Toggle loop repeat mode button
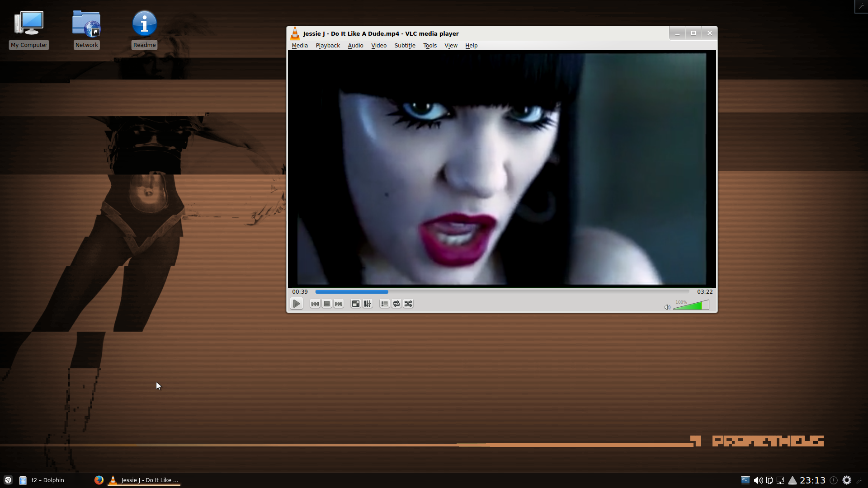This screenshot has height=488, width=868. tap(396, 304)
